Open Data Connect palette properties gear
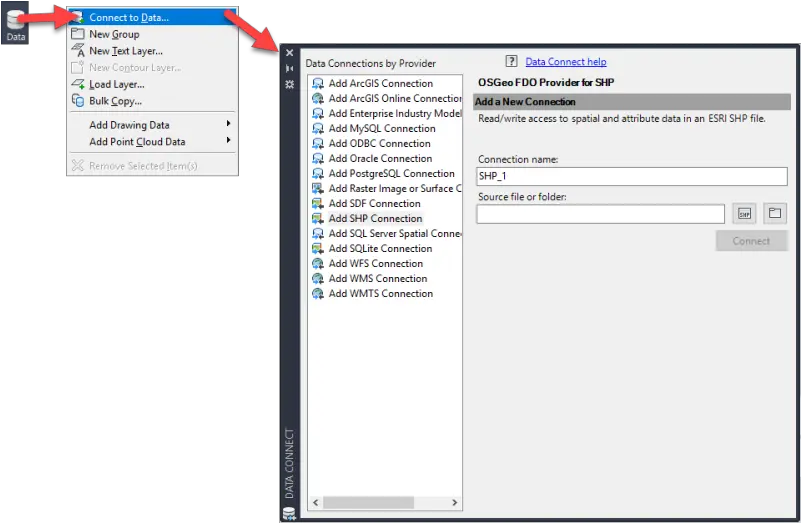The width and height of the screenshot is (801, 523). [x=290, y=84]
